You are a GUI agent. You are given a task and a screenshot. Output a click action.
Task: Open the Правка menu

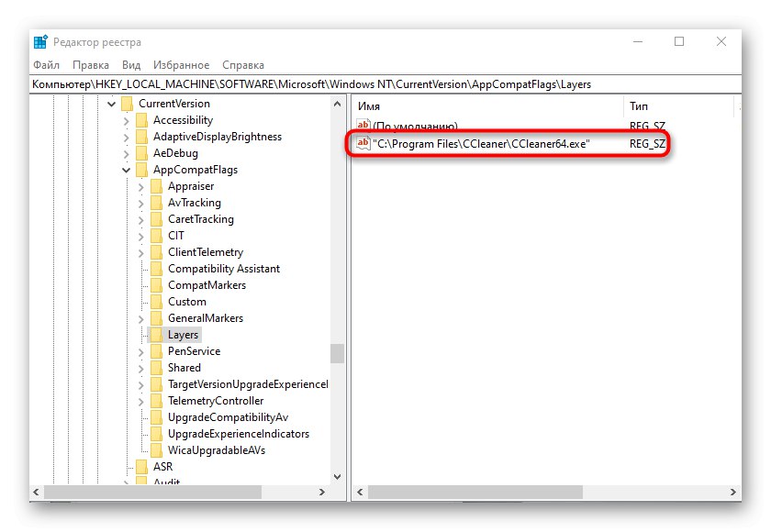tap(91, 65)
